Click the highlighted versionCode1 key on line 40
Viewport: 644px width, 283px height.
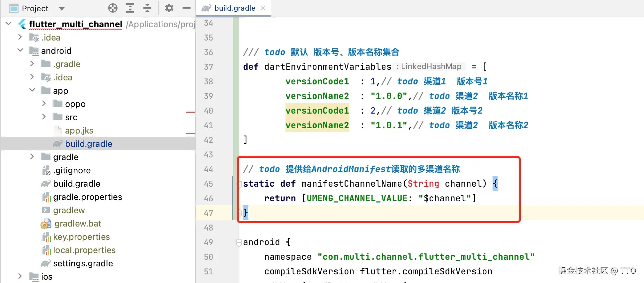317,111
